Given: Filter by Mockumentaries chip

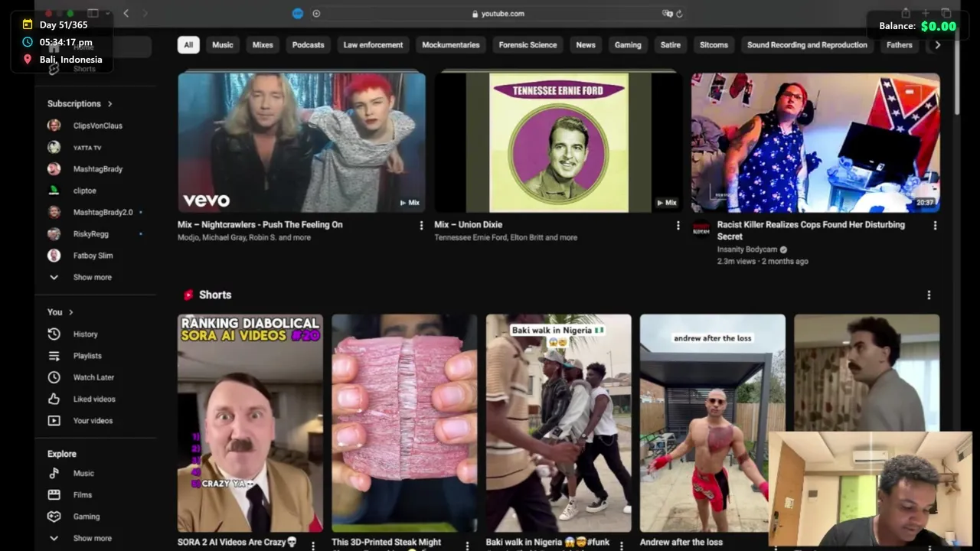Looking at the screenshot, I should 451,45.
